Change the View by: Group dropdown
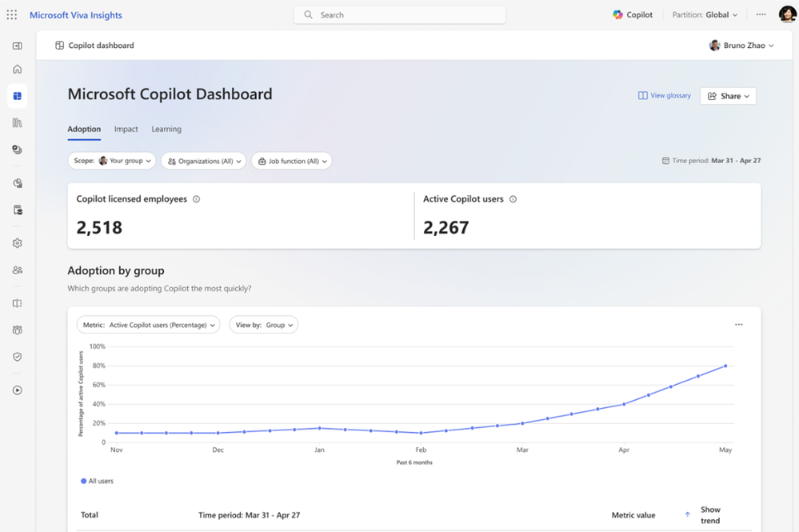 (x=263, y=325)
